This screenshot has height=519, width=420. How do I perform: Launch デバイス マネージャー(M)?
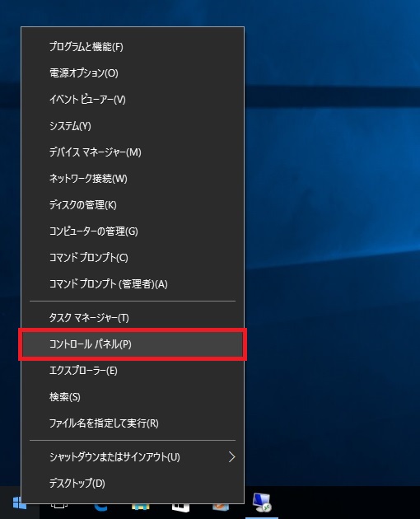133,152
